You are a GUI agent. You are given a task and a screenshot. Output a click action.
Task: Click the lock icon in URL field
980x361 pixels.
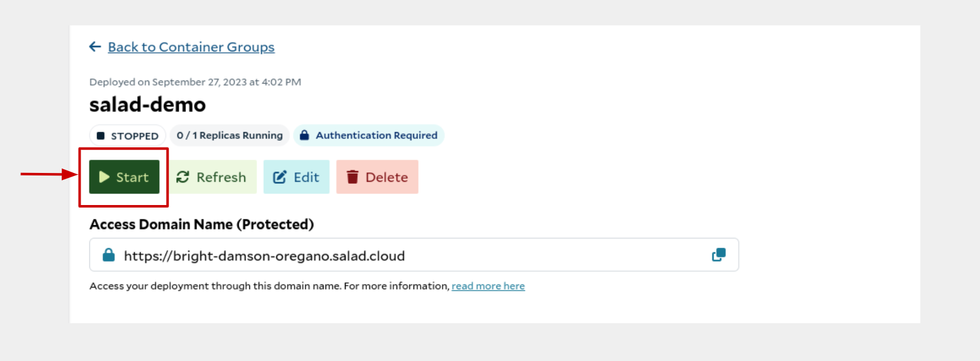(109, 255)
